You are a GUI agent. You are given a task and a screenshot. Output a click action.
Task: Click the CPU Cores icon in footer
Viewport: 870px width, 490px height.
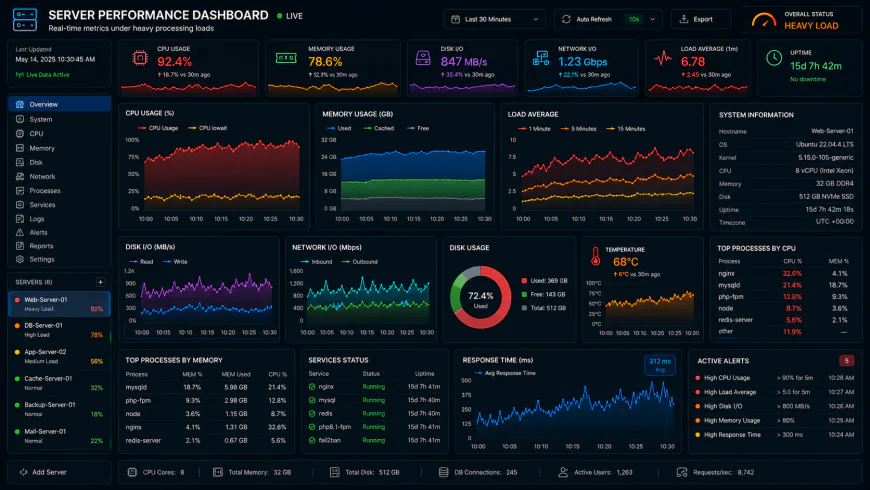[132, 472]
